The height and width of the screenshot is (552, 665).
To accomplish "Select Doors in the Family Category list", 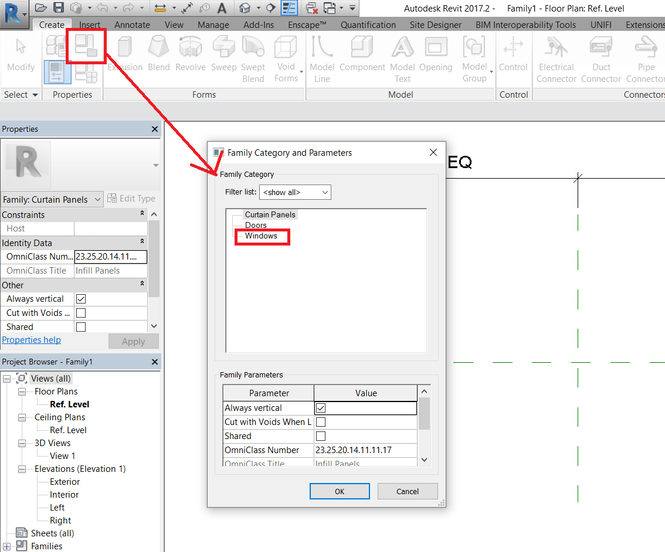I will [256, 225].
